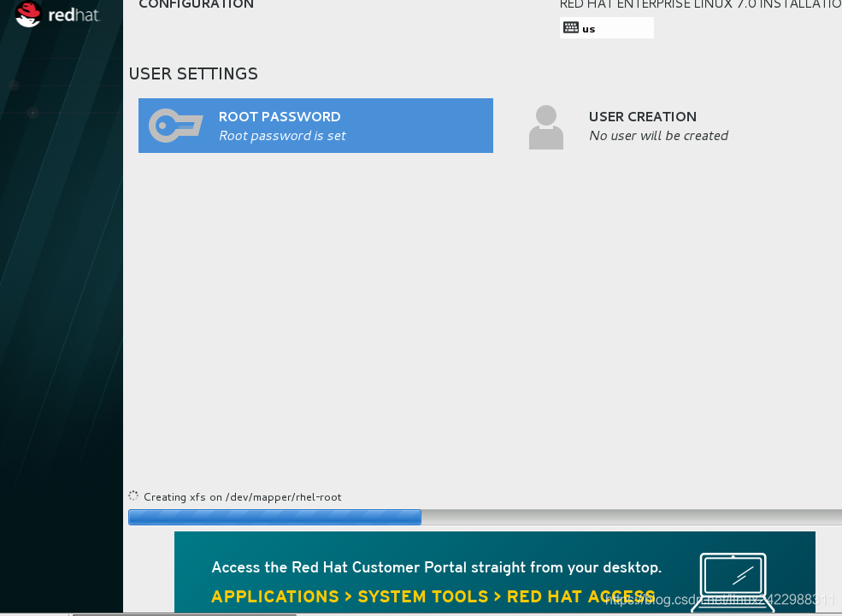Click the 'CONFIGURATION' title

point(196,4)
